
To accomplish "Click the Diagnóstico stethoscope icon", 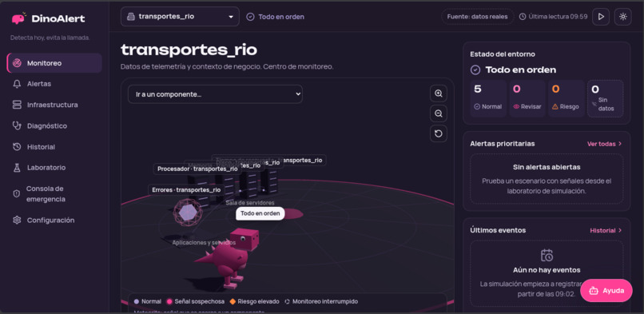I will [17, 125].
